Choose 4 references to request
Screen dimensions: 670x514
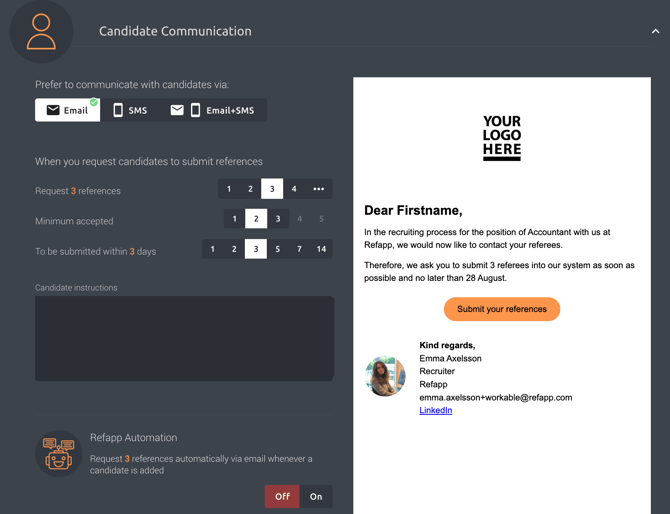click(294, 189)
